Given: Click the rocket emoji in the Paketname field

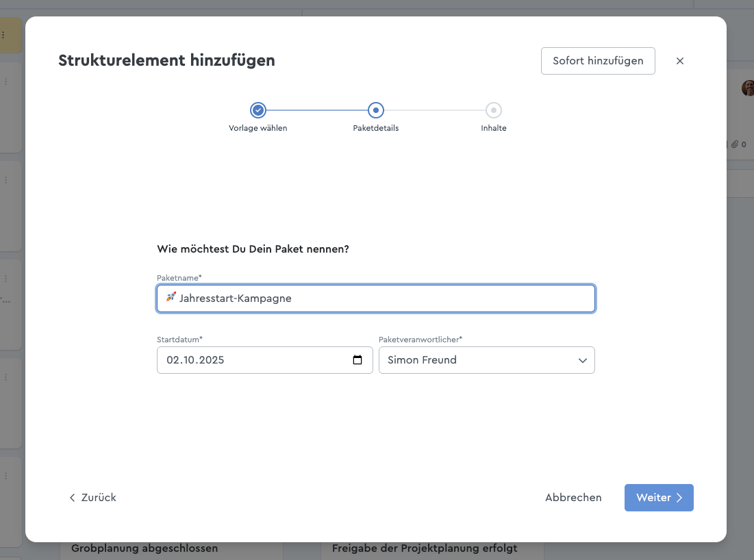Looking at the screenshot, I should [171, 298].
